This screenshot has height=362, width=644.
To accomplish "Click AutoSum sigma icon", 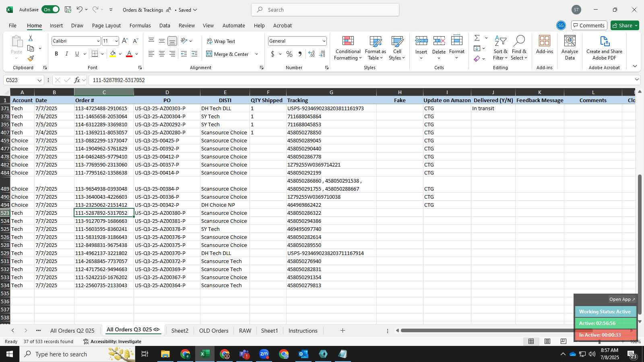I will tap(477, 38).
